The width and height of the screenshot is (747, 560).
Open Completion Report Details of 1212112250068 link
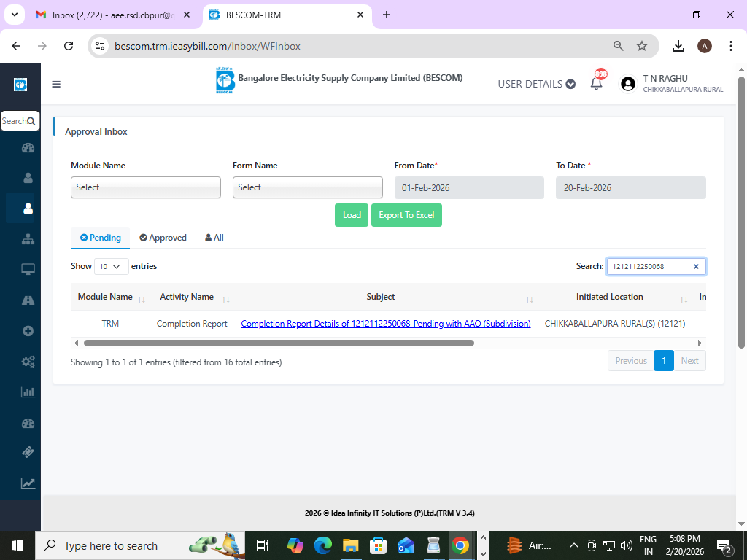coord(386,324)
